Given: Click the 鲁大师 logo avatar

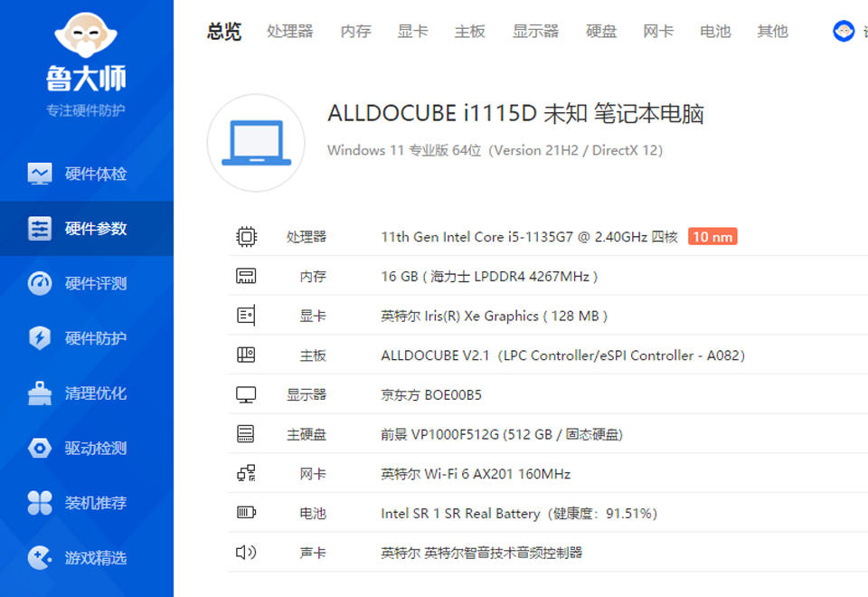Looking at the screenshot, I should pyautogui.click(x=86, y=35).
